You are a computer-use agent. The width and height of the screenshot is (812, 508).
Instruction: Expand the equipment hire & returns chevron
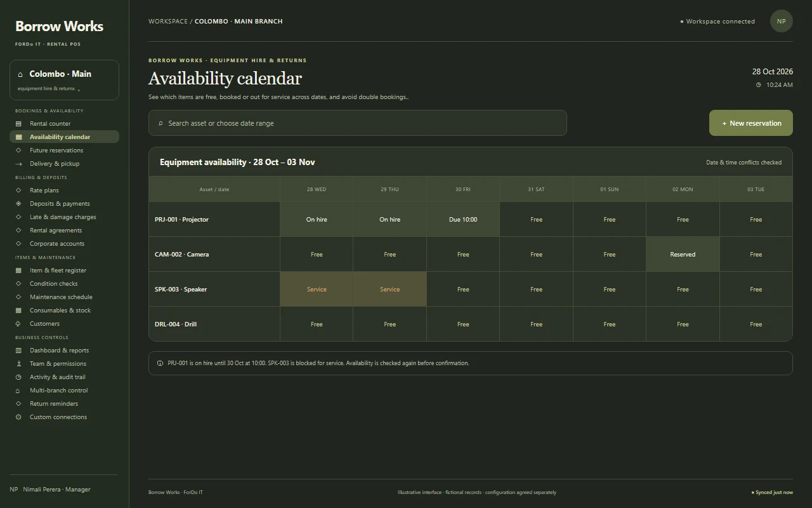click(x=79, y=90)
